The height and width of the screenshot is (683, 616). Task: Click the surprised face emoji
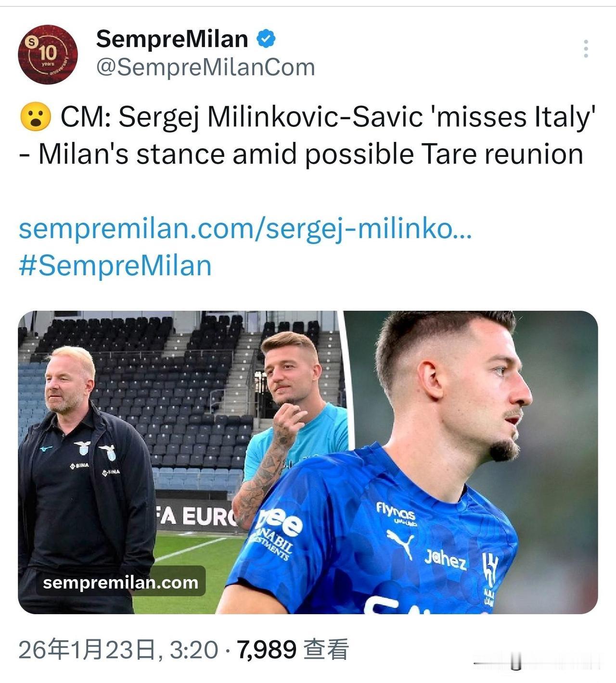(x=35, y=117)
